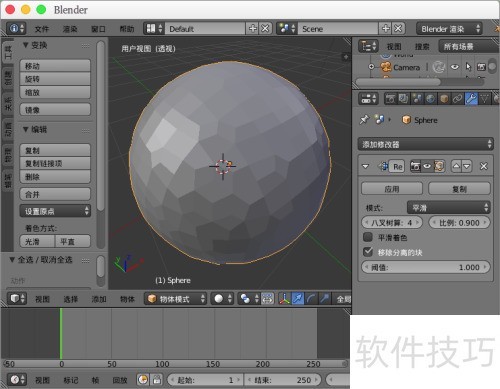Image resolution: width=500 pixels, height=389 pixels.
Task: Delete the Default screen layout
Action: [x=265, y=29]
